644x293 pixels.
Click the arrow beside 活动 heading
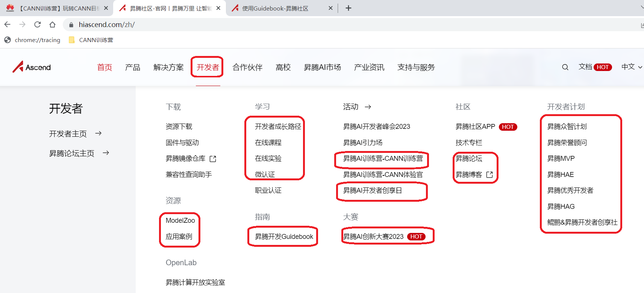(368, 107)
